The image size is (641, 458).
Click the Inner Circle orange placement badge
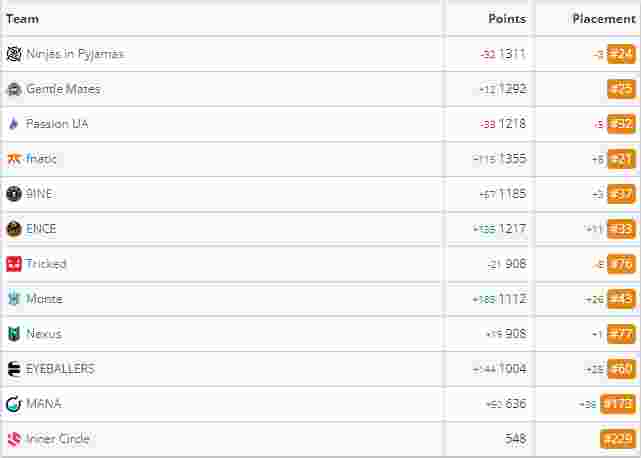(618, 439)
